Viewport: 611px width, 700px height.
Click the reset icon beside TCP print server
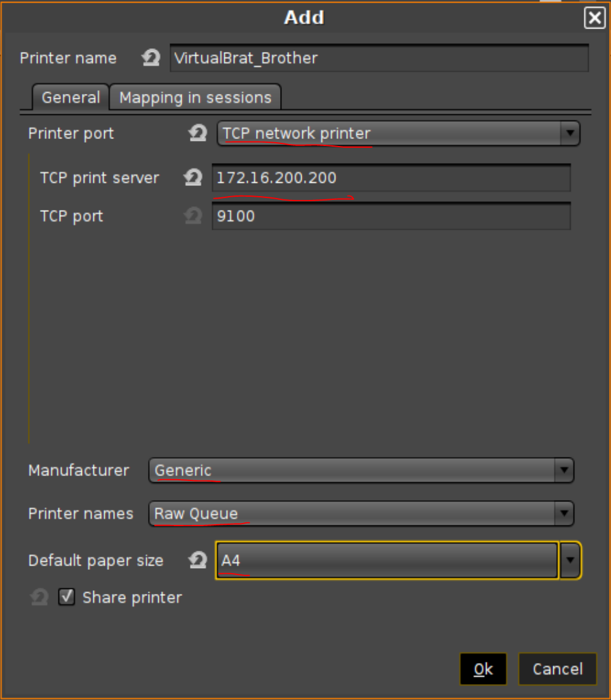coord(192,178)
